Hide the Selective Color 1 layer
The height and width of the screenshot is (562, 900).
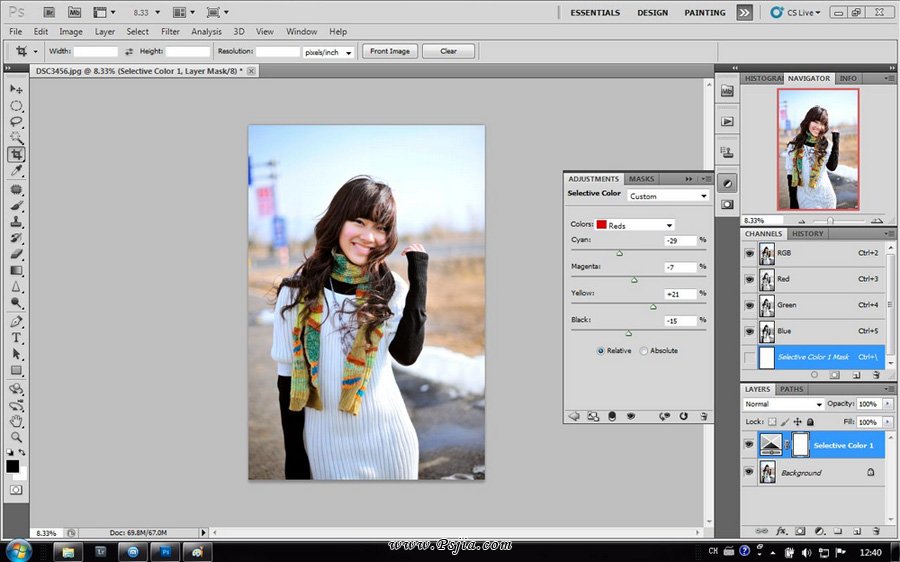[750, 445]
